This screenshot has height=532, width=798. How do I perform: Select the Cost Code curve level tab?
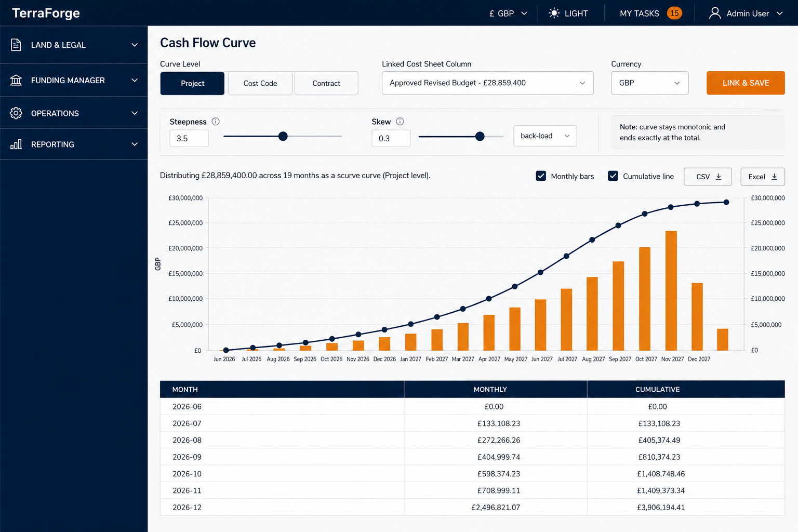pos(260,83)
